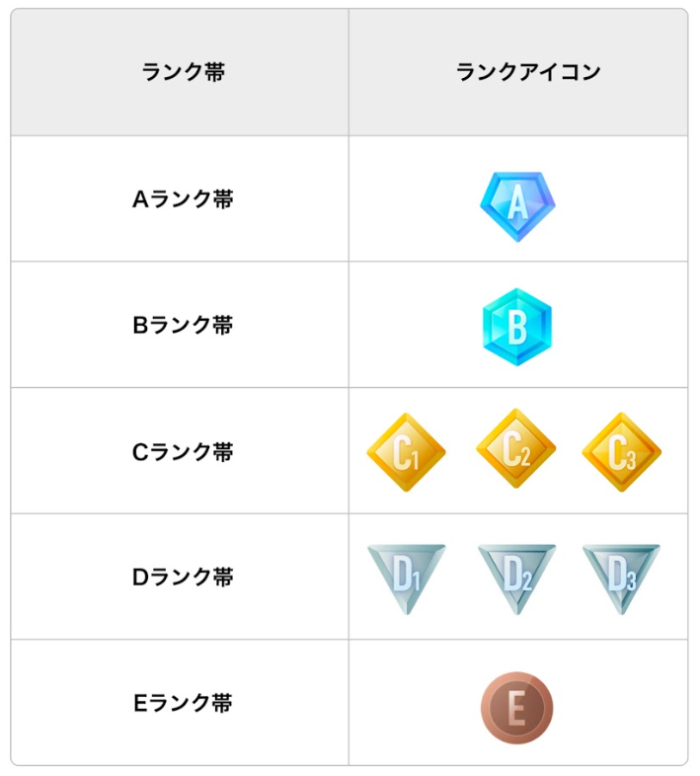The image size is (700, 776).
Task: Click the letter A inside pentagon gem
Action: [517, 203]
